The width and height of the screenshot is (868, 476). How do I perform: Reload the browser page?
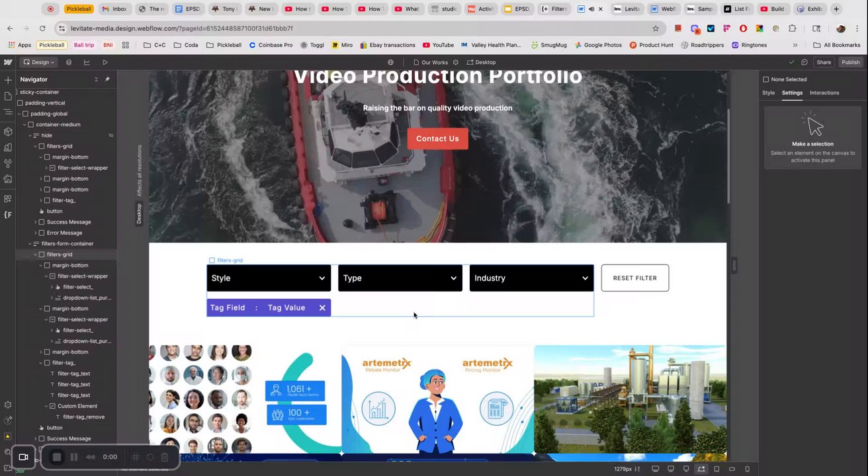pos(42,28)
